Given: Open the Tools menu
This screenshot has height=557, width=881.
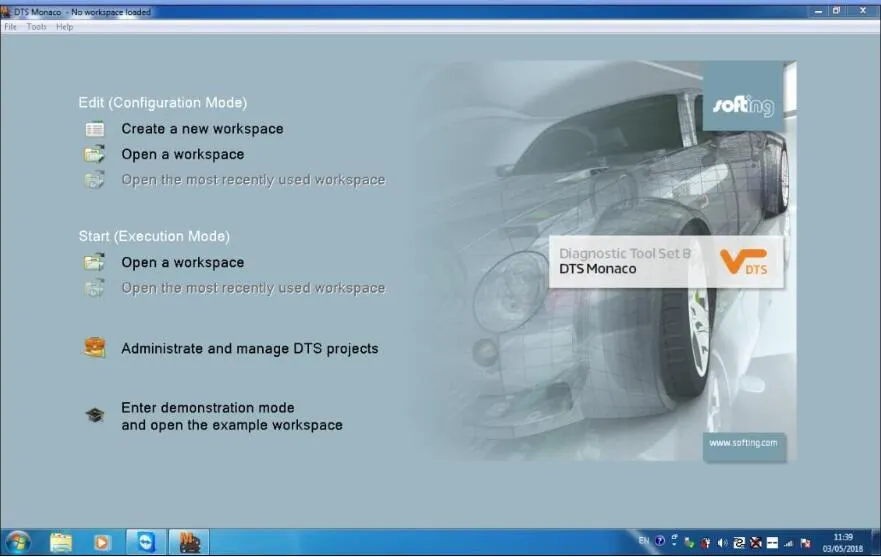Looking at the screenshot, I should click(x=37, y=26).
